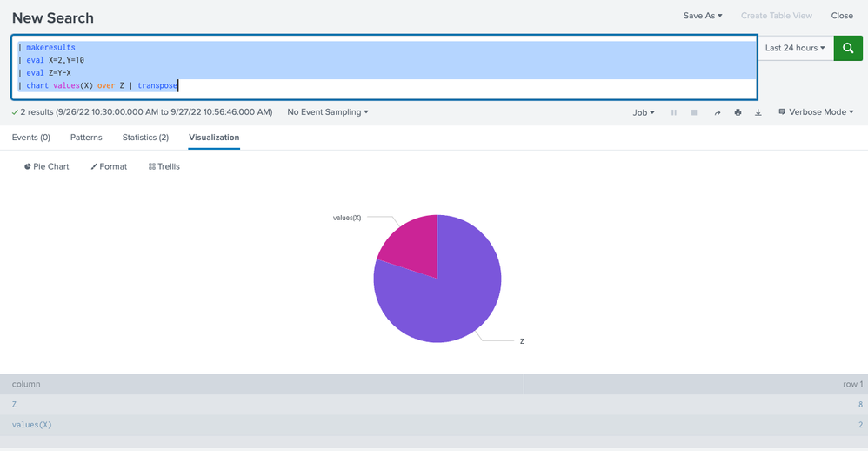Screen dimensions: 868x451
Task: Open the Job menu
Action: point(644,112)
